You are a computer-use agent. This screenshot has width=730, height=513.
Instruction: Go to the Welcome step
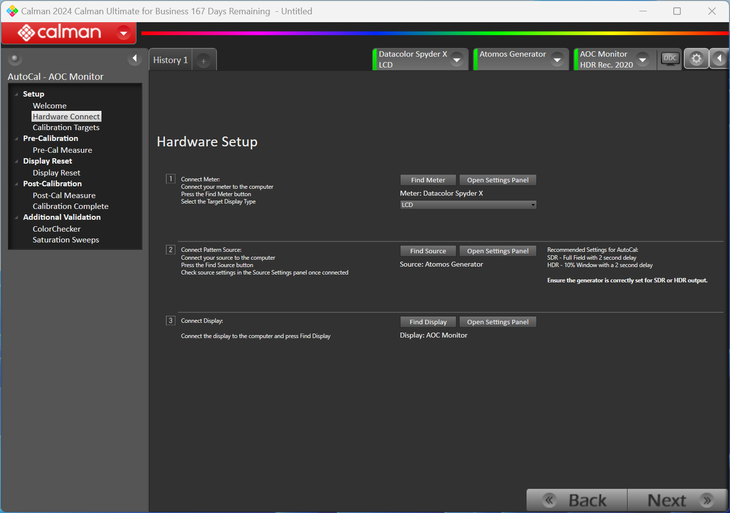tap(49, 106)
